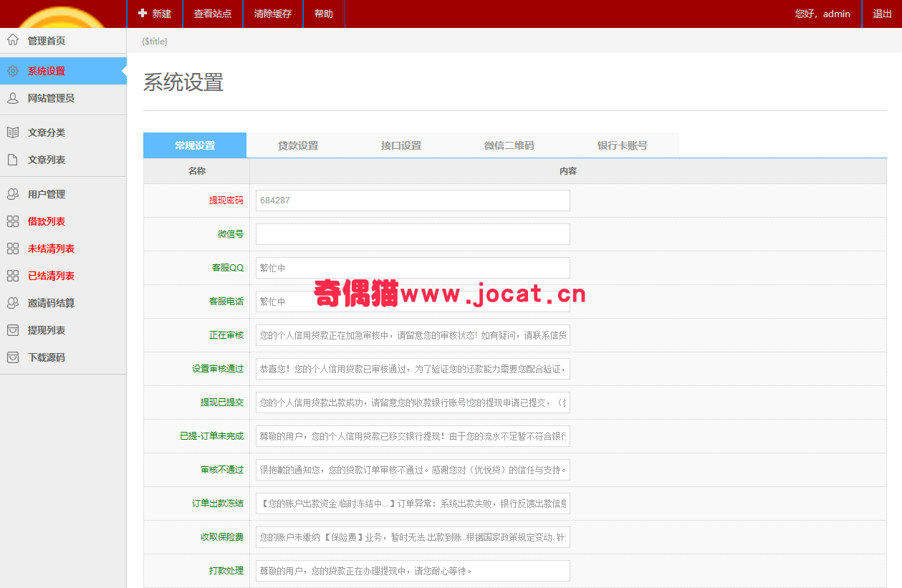The image size is (902, 588).
Task: Click the book icon beside 文章分类
Action: (x=13, y=132)
